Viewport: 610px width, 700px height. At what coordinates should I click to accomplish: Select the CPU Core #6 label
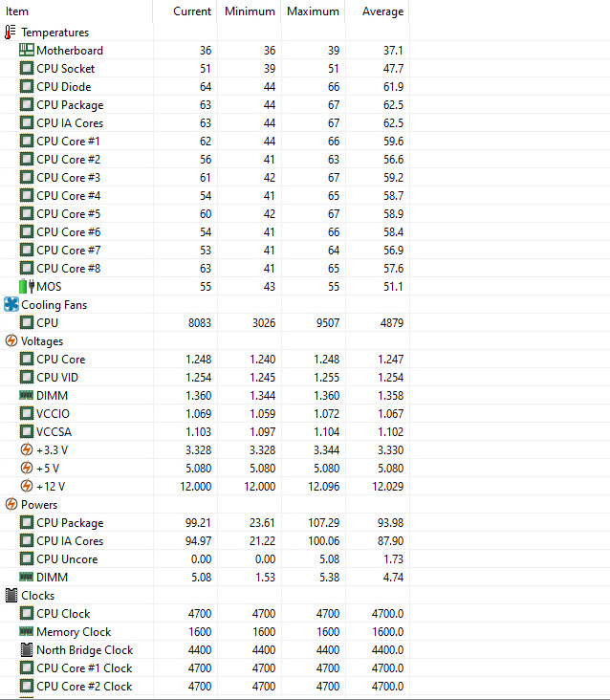[x=69, y=231]
